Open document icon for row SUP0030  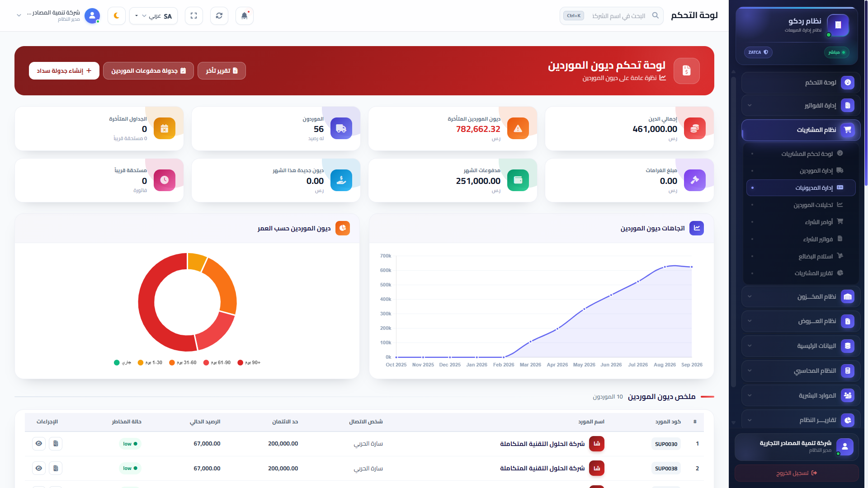(56, 444)
